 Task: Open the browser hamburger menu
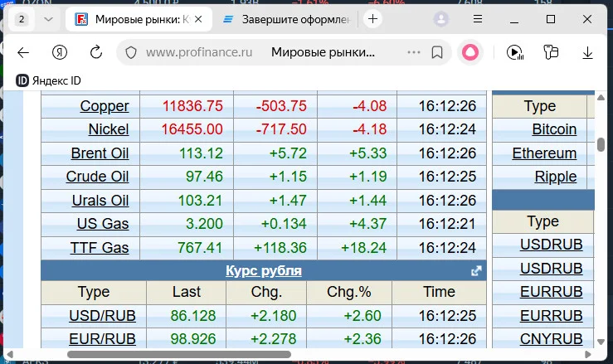click(x=478, y=19)
